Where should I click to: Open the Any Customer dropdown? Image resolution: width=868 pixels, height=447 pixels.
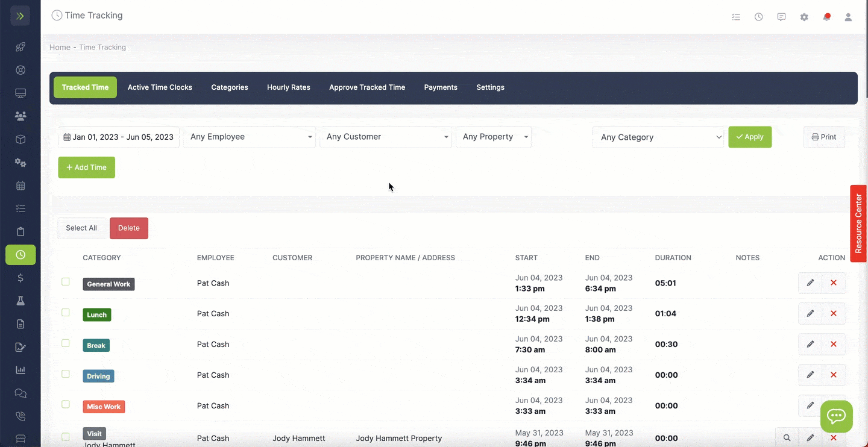point(386,137)
